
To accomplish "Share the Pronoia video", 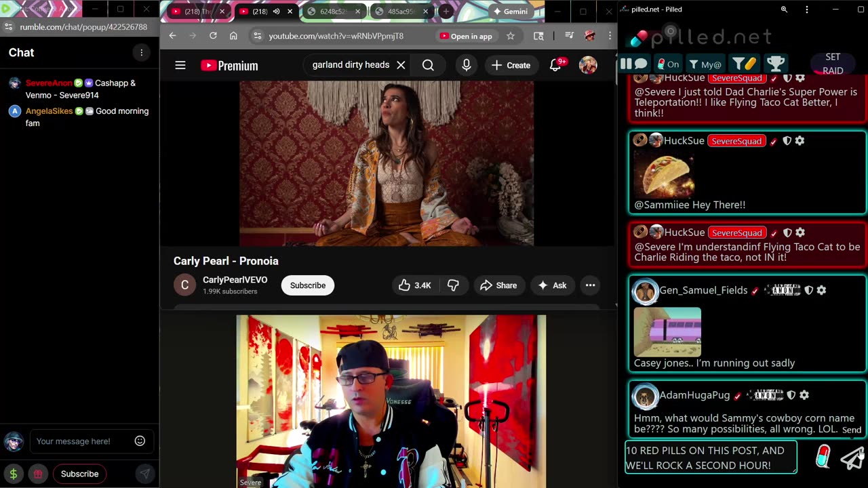I will pos(498,285).
